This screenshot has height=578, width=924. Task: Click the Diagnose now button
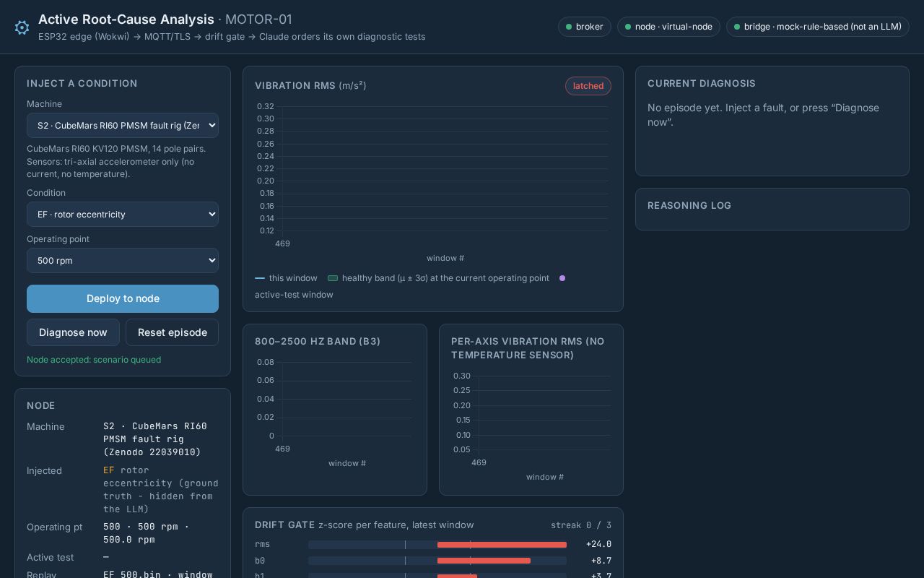[73, 332]
